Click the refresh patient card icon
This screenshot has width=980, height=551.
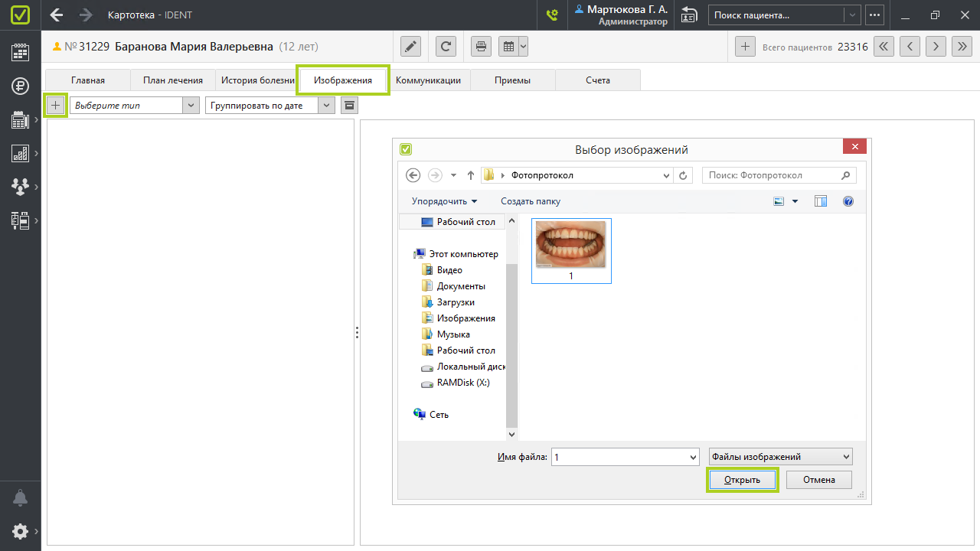click(446, 47)
